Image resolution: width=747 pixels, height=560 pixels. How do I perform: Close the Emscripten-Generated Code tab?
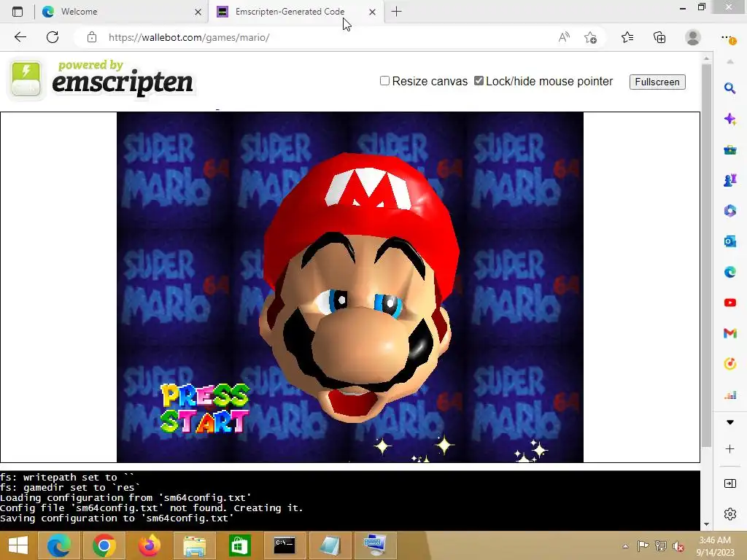[373, 12]
